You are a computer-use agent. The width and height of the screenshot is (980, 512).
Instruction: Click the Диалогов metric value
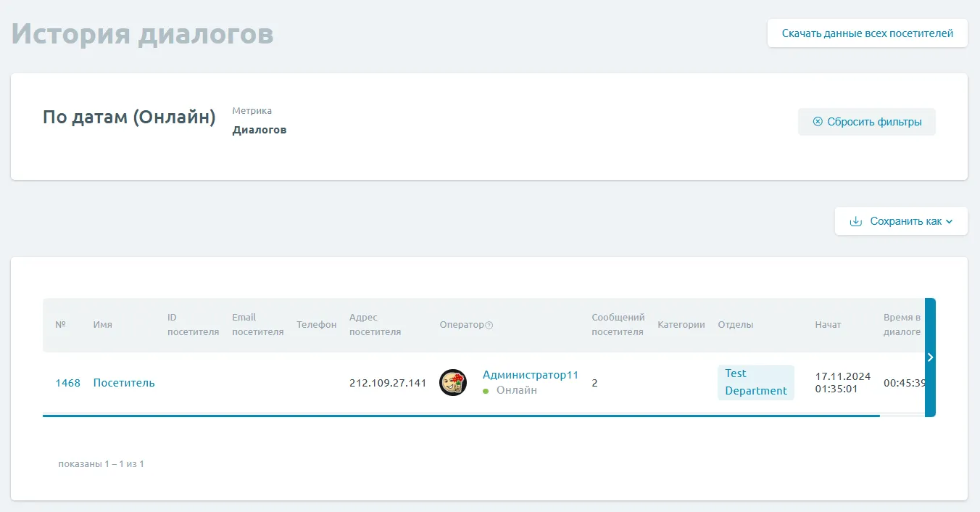point(259,131)
